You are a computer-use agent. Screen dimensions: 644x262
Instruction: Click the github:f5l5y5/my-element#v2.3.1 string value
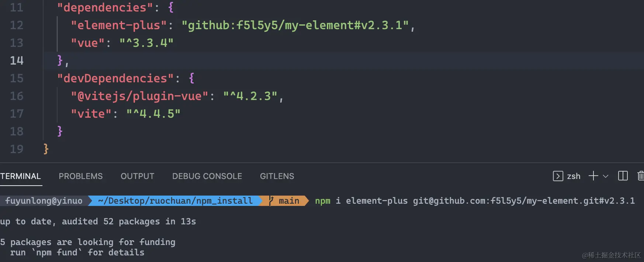point(295,25)
